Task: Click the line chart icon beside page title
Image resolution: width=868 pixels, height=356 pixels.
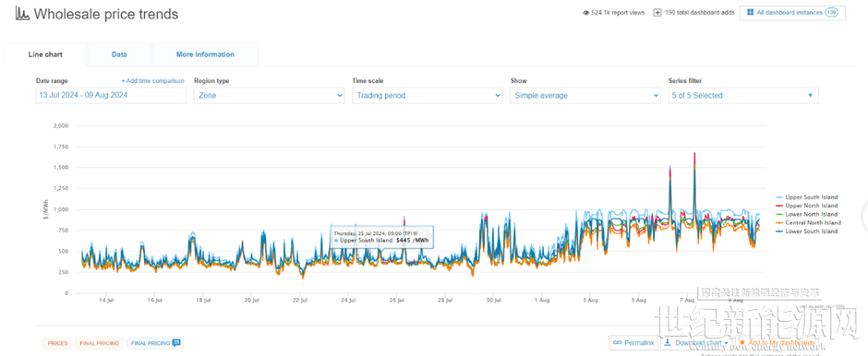Action: [x=22, y=14]
